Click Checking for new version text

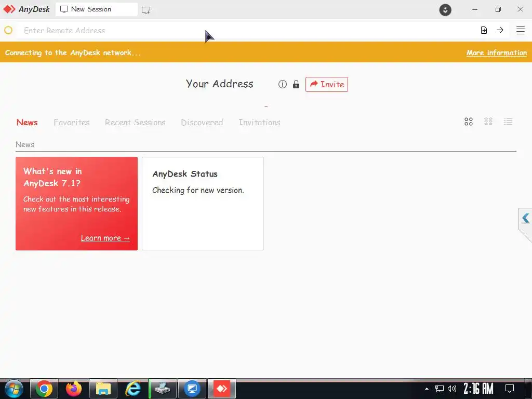pyautogui.click(x=198, y=190)
